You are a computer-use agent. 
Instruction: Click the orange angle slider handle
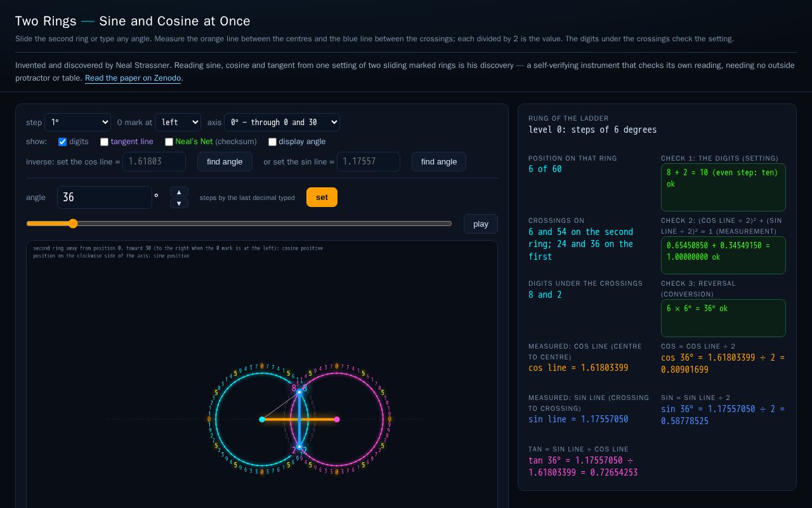[73, 224]
